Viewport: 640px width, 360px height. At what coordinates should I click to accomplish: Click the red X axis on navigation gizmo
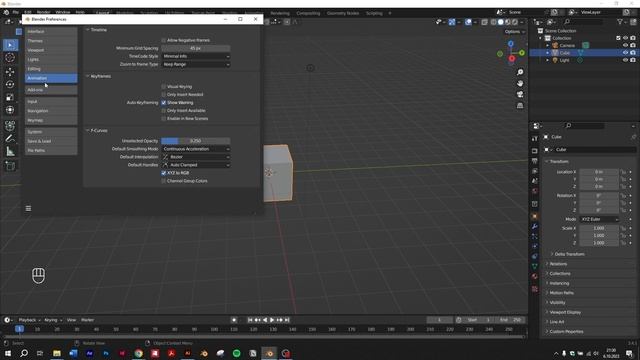coord(512,59)
